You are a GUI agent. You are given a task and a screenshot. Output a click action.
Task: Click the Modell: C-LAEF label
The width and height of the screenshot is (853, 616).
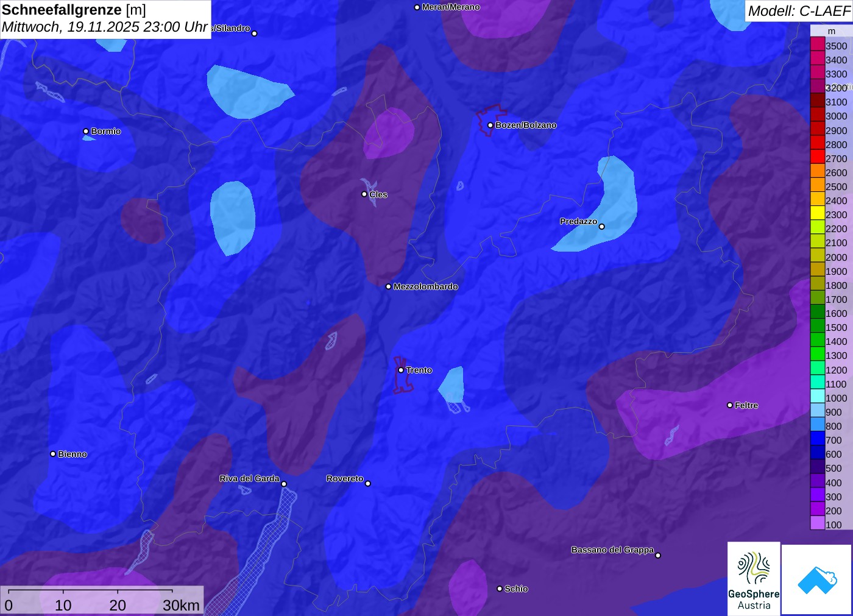coord(799,11)
